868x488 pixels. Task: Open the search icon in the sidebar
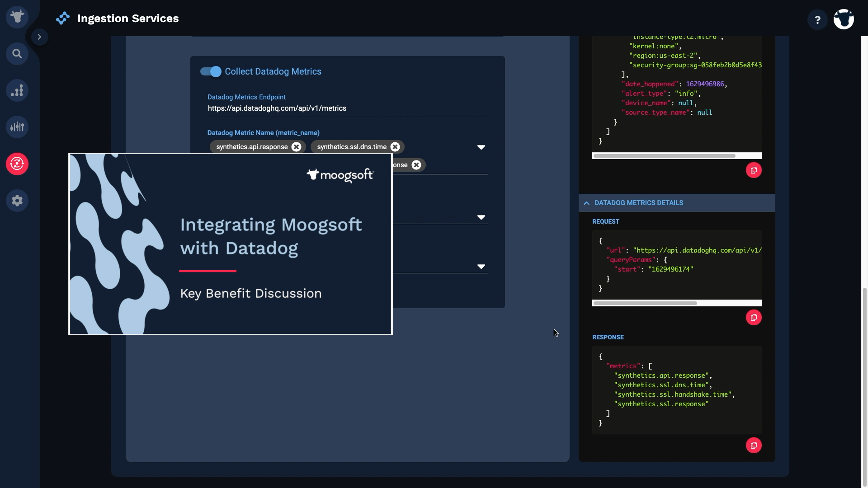coord(17,54)
